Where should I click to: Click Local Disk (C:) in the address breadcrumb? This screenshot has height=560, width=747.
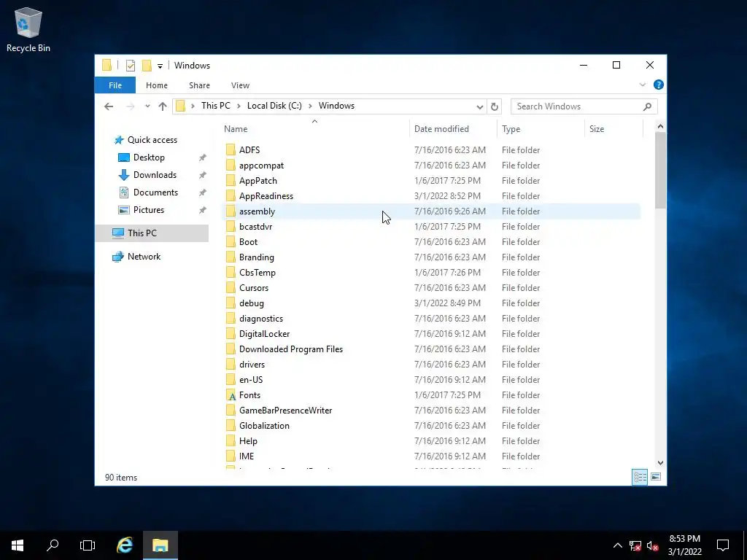(x=274, y=106)
